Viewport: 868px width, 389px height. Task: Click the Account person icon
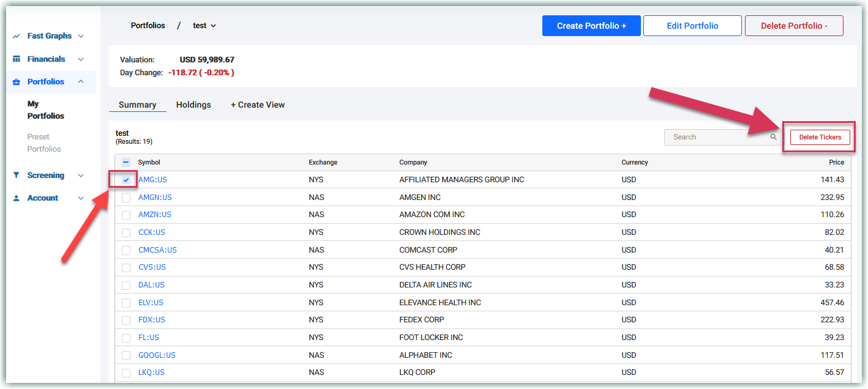pyautogui.click(x=17, y=198)
